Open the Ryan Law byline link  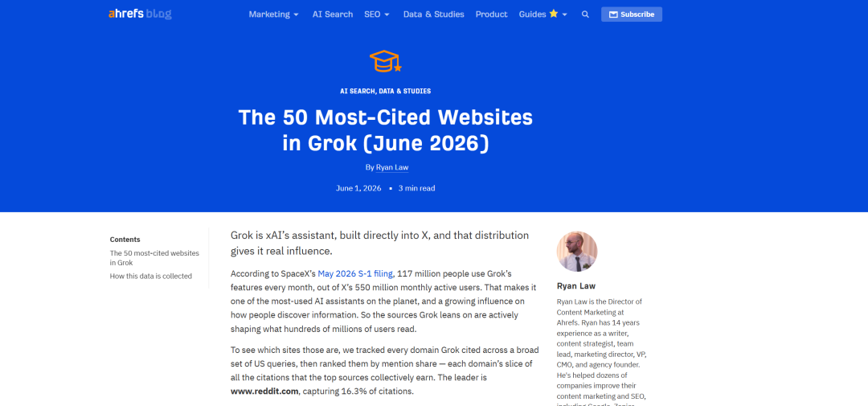tap(392, 167)
